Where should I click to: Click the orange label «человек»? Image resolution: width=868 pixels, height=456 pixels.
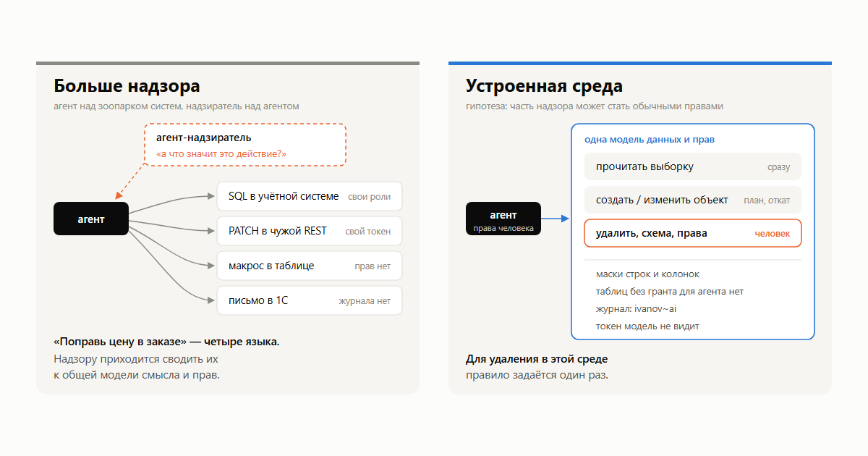point(773,234)
